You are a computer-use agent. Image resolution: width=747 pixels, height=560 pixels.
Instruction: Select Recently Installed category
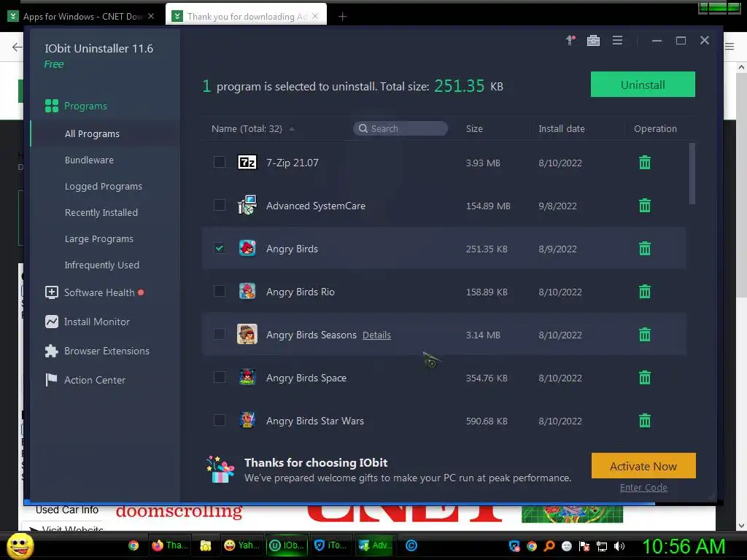point(101,212)
